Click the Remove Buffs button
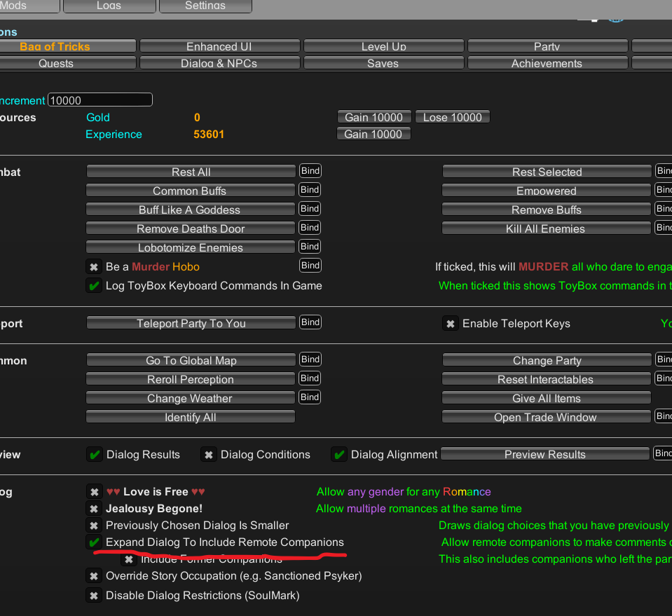Image resolution: width=672 pixels, height=616 pixels. [547, 210]
